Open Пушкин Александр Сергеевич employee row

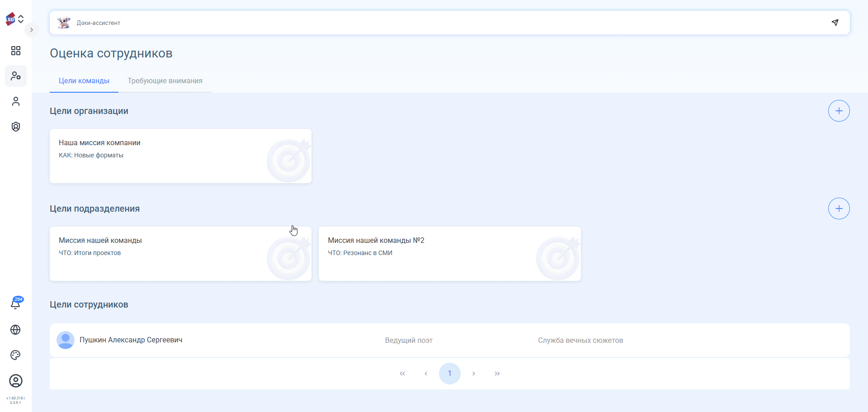point(131,340)
